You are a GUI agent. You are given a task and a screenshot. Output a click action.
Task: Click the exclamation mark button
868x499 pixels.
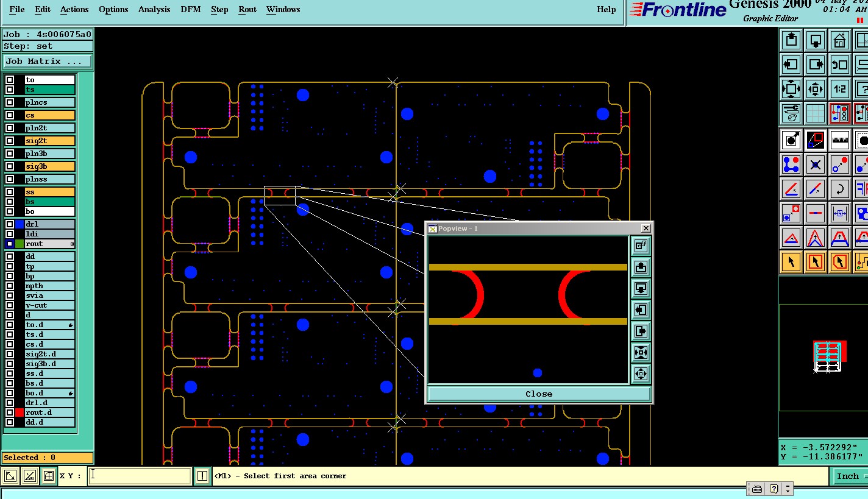click(x=202, y=476)
